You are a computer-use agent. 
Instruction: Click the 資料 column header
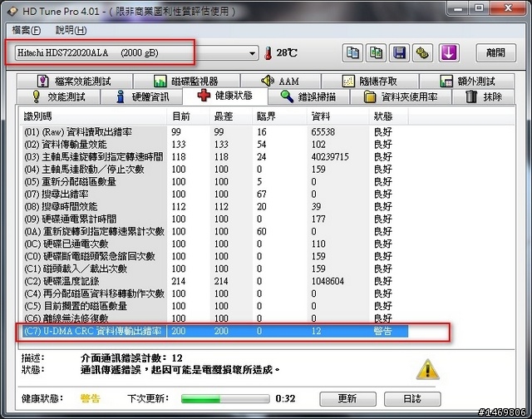(337, 116)
